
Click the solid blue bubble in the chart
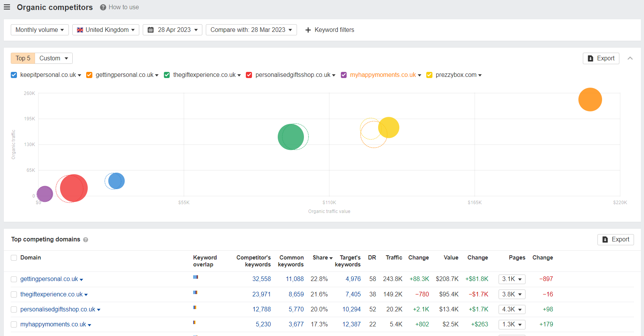click(x=116, y=181)
